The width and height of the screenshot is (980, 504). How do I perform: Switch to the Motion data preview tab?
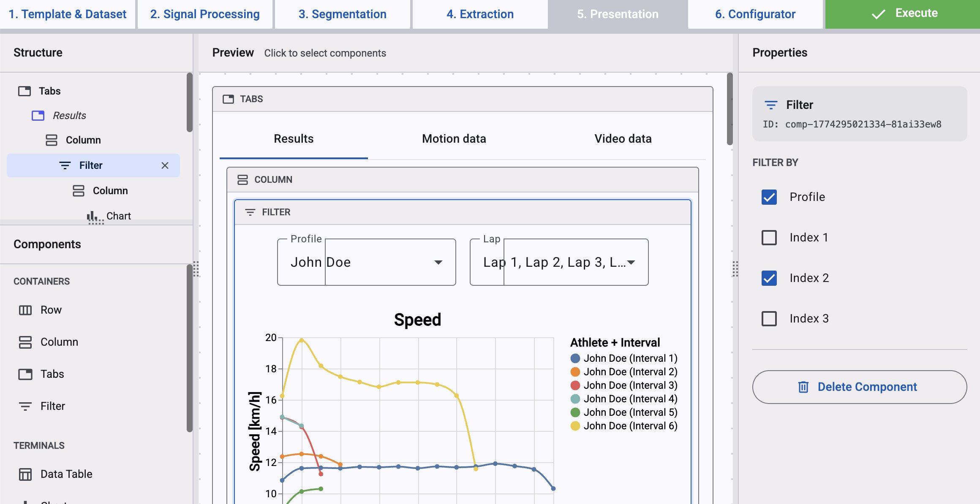coord(454,139)
